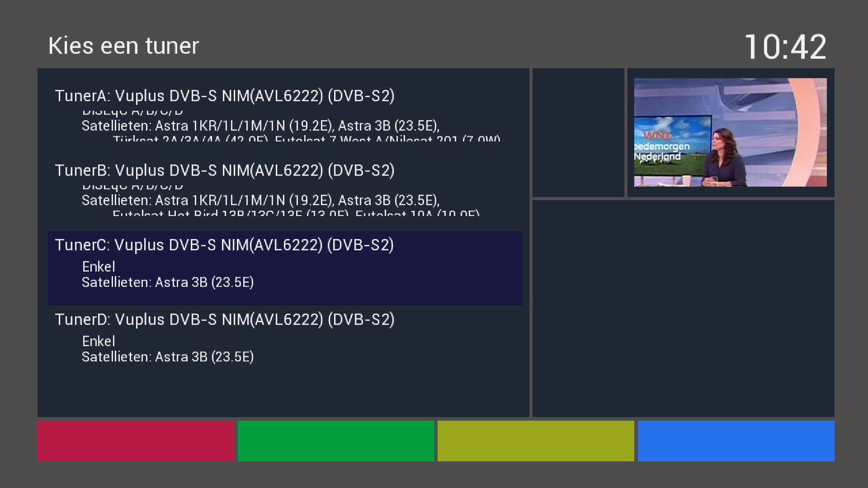Click TunerA's Astra 1KR satellites line
Screen dimensions: 868x488
260,126
